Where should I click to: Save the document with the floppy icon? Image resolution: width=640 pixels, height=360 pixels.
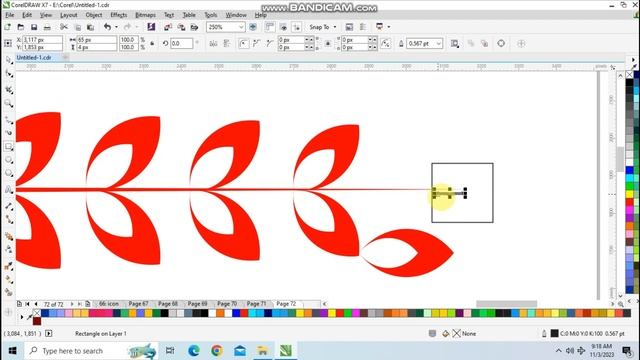(34, 27)
